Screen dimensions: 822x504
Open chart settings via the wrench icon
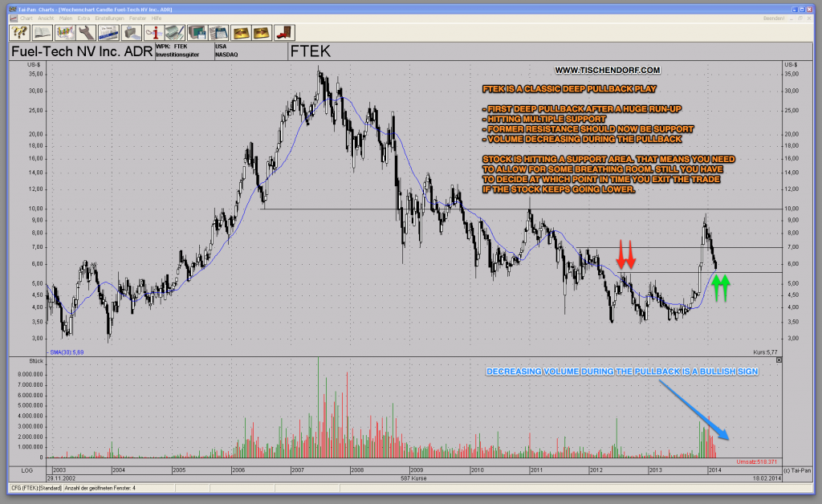(85, 32)
